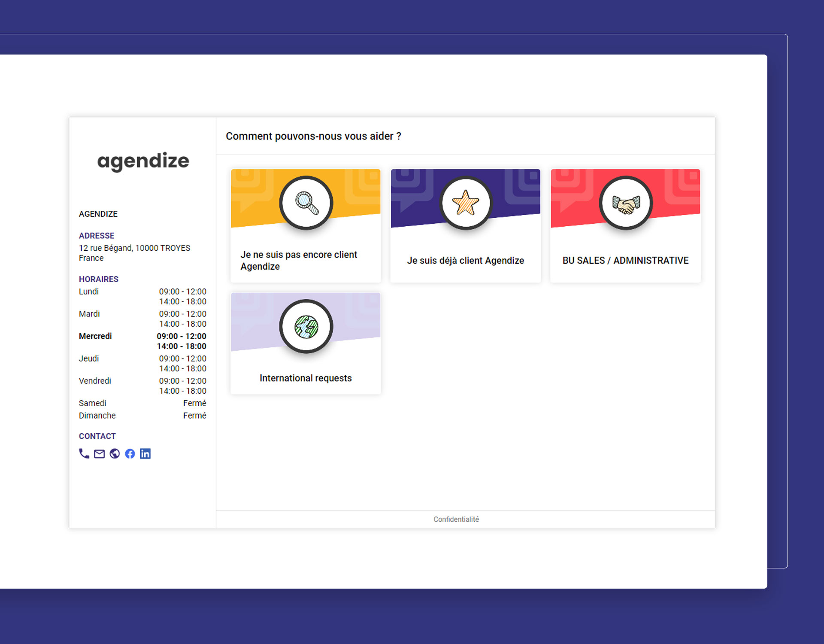Screen dimensions: 824x644
Task: Click the website globe contact icon
Action: coord(115,453)
